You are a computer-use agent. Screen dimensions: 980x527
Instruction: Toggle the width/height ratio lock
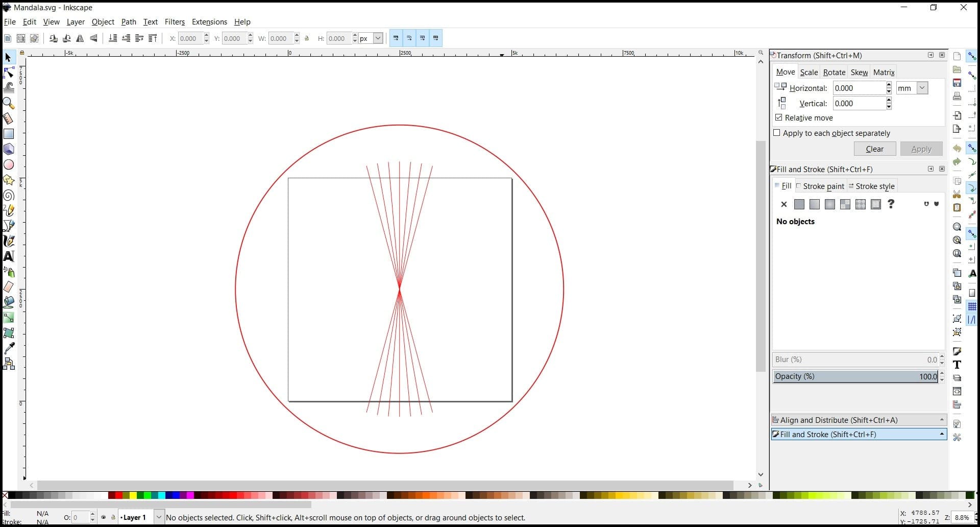(307, 38)
